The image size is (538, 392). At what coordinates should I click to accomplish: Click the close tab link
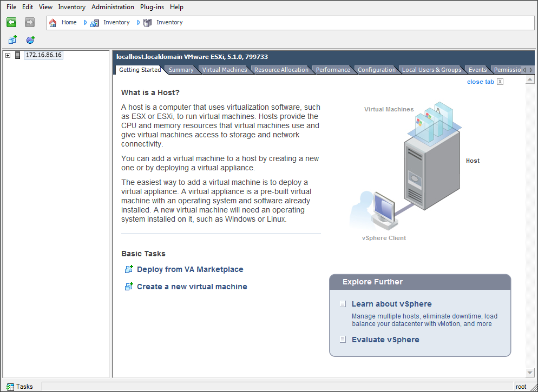(481, 82)
